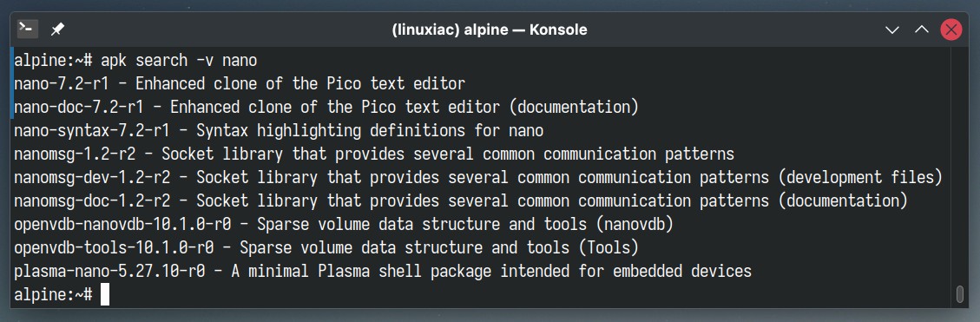Click the apk search -v nano command
This screenshot has height=322, width=980.
(179, 61)
